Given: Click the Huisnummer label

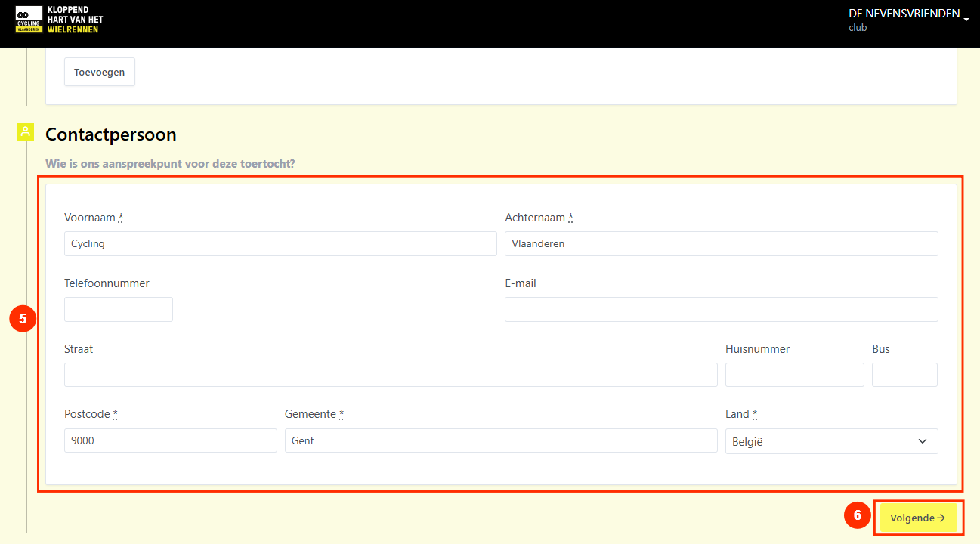Looking at the screenshot, I should click(757, 349).
